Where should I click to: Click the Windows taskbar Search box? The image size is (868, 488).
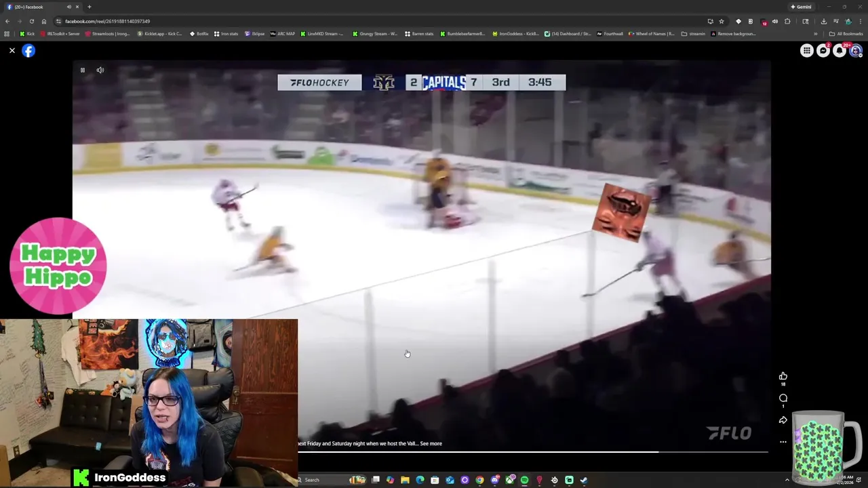332,480
